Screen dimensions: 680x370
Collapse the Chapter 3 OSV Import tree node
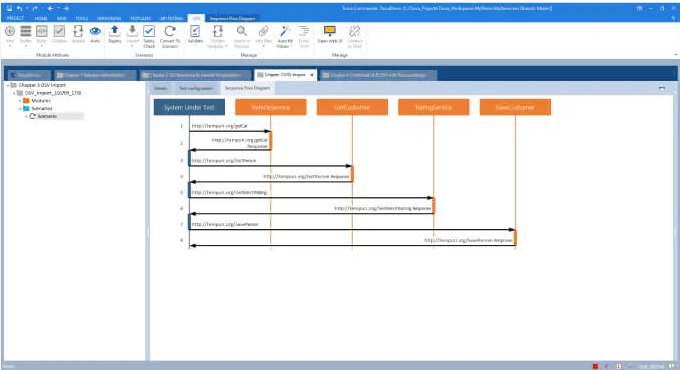click(x=7, y=85)
